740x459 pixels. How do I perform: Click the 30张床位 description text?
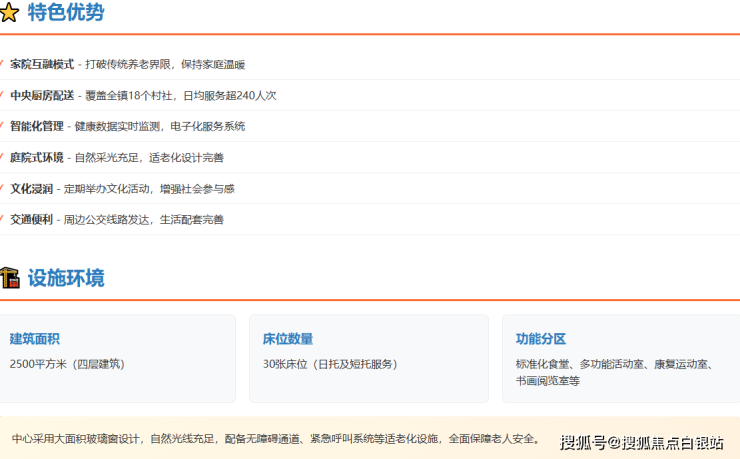[329, 364]
